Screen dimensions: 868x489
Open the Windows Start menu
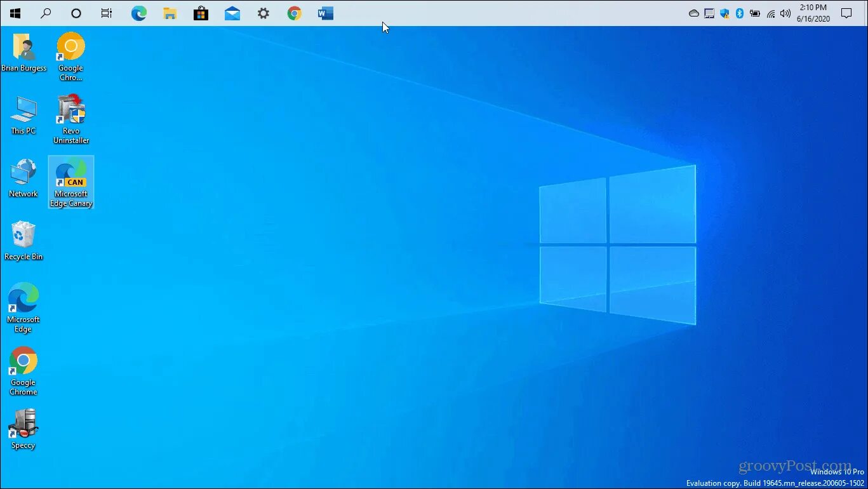point(15,13)
